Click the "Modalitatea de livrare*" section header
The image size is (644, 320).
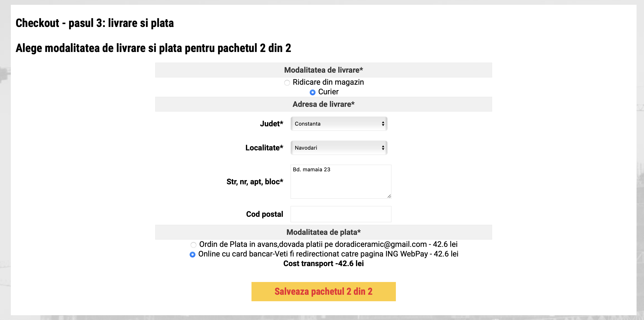[x=323, y=70]
